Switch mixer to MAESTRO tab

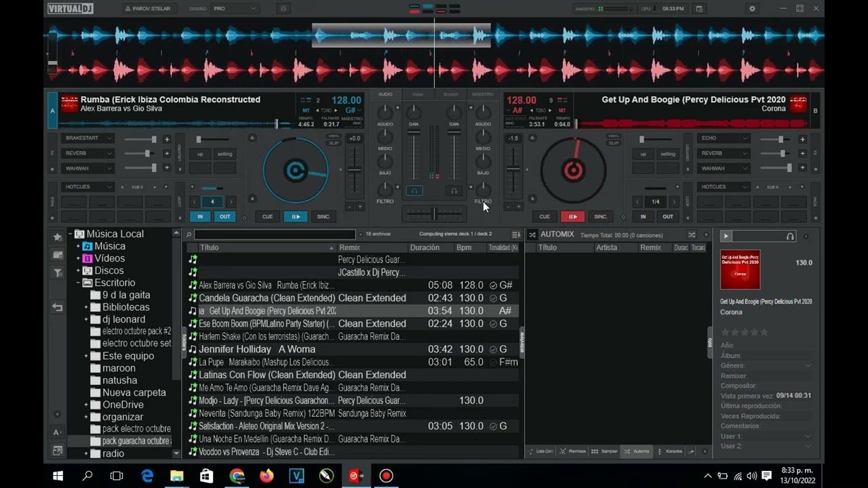point(483,94)
